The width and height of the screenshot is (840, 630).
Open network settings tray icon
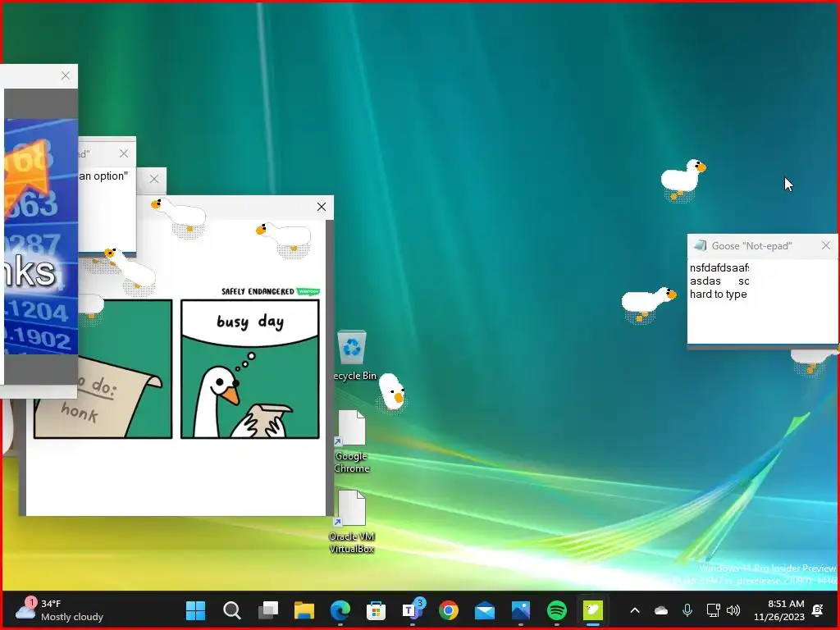click(713, 610)
